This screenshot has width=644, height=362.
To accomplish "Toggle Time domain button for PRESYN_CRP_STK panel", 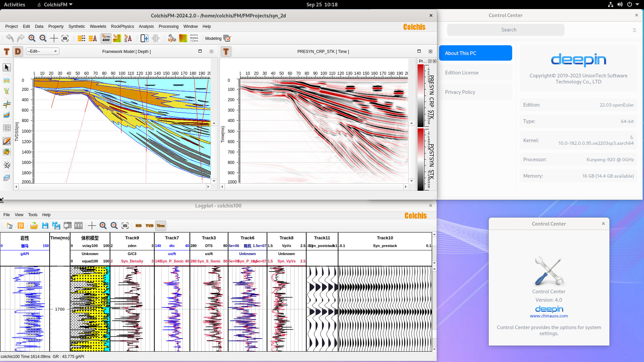I will coord(226,51).
